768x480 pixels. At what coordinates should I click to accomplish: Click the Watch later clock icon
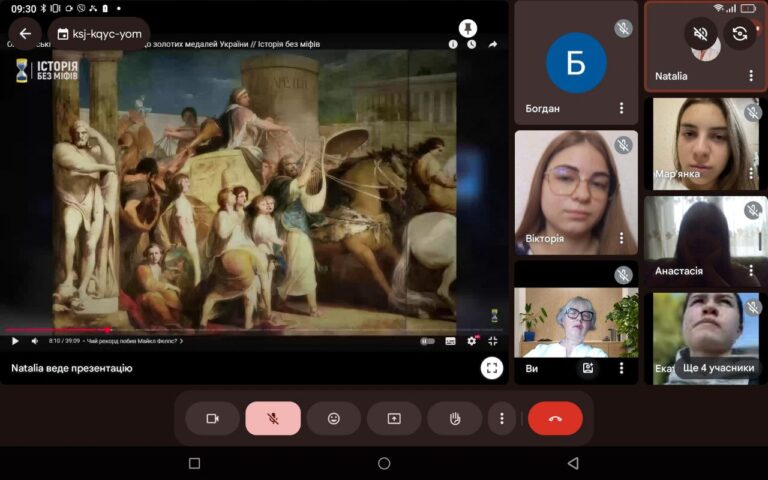tap(471, 44)
